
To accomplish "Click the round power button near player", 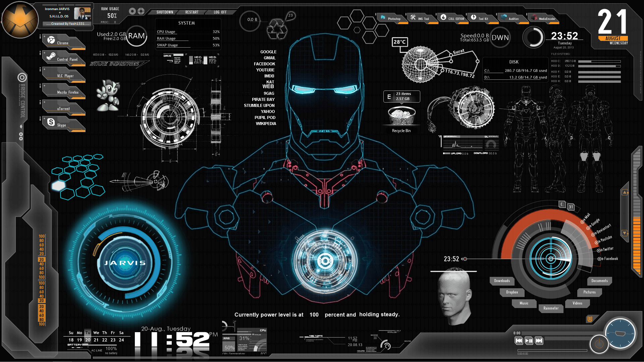I will point(599,344).
